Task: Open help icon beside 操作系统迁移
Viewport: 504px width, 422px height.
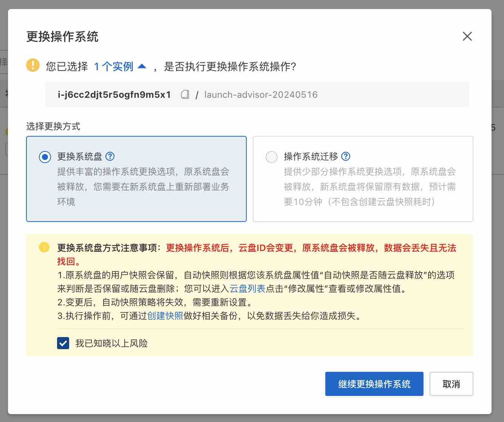Action: click(x=346, y=156)
